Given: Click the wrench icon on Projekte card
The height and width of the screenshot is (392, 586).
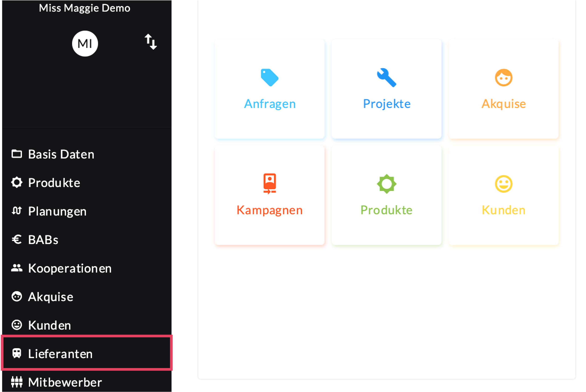Looking at the screenshot, I should tap(387, 77).
